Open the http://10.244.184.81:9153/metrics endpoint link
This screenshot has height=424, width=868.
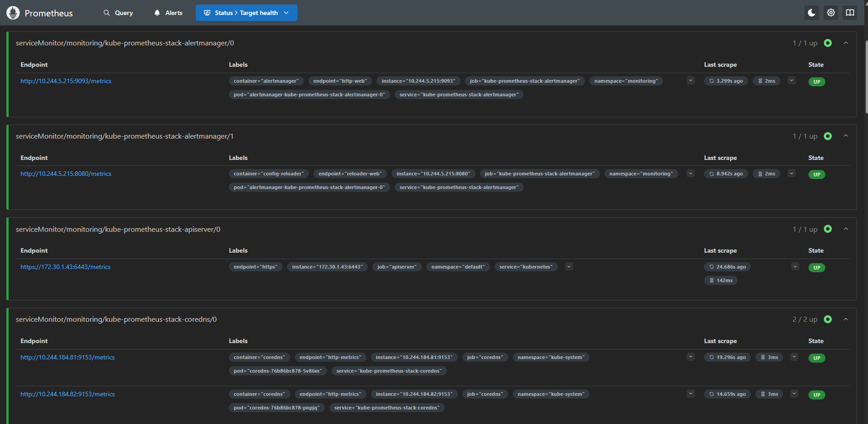tap(68, 358)
